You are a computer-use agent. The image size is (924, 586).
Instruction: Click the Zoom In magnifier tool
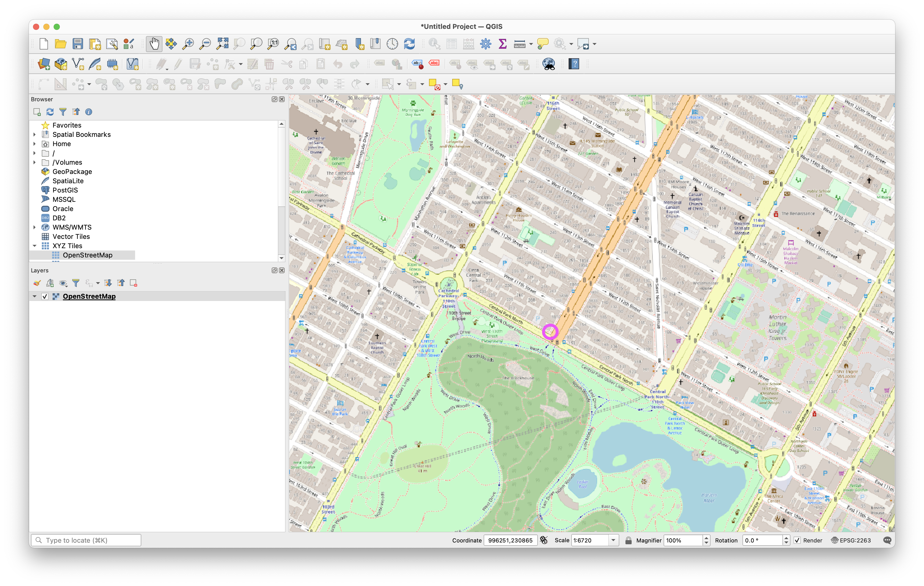tap(188, 44)
